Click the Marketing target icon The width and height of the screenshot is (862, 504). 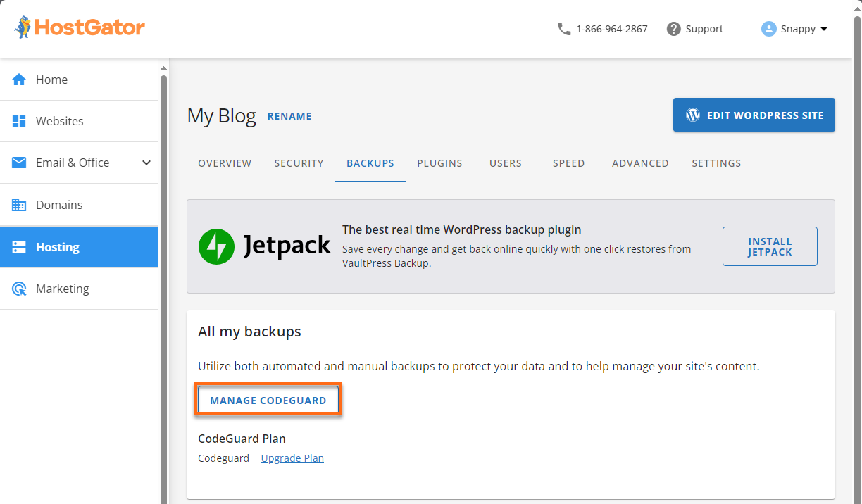point(19,289)
